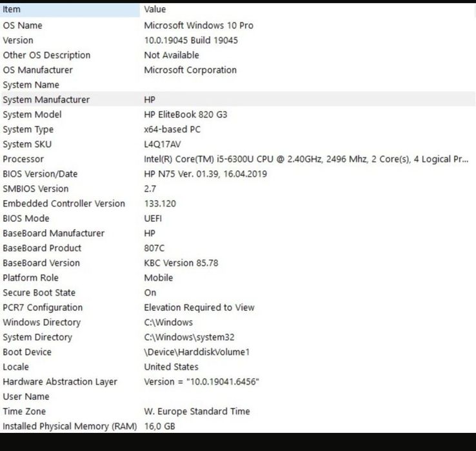Click the 'C:\Windows' value

click(x=168, y=323)
